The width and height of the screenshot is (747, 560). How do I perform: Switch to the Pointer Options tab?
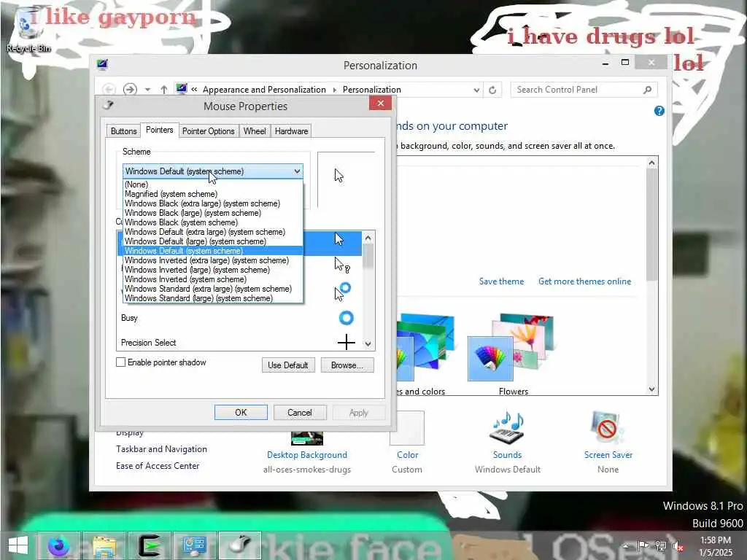208,131
